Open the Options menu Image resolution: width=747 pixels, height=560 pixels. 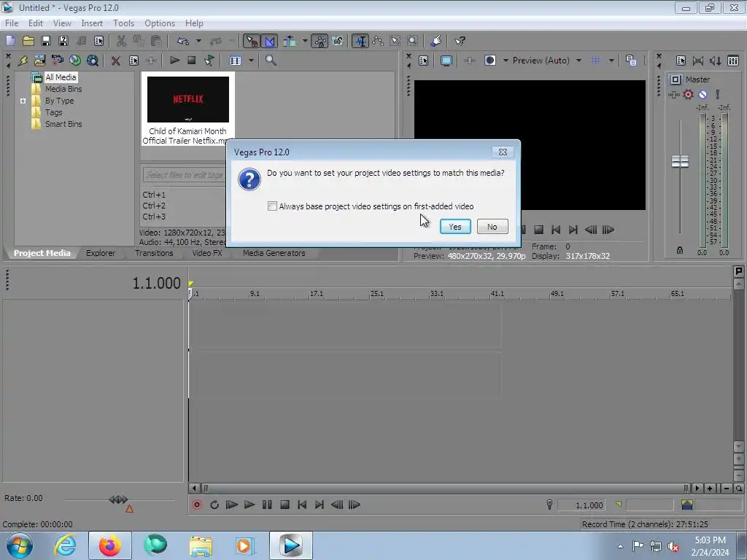tap(160, 23)
